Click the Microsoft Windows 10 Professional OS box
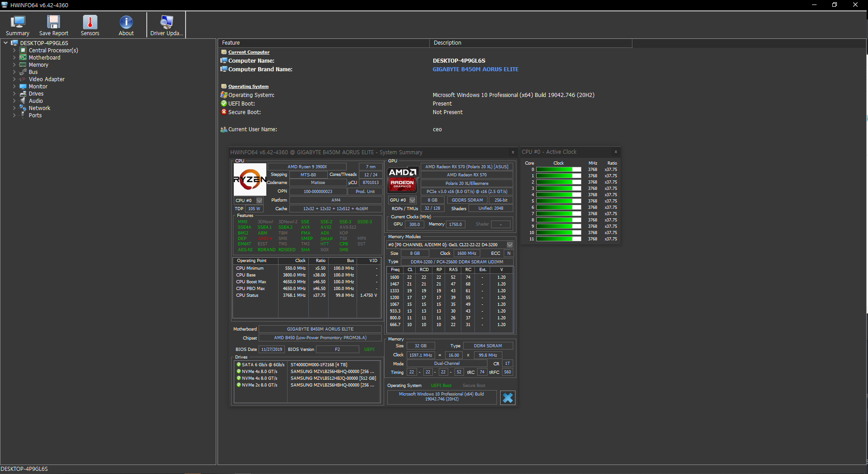Image resolution: width=868 pixels, height=474 pixels. pyautogui.click(x=441, y=396)
